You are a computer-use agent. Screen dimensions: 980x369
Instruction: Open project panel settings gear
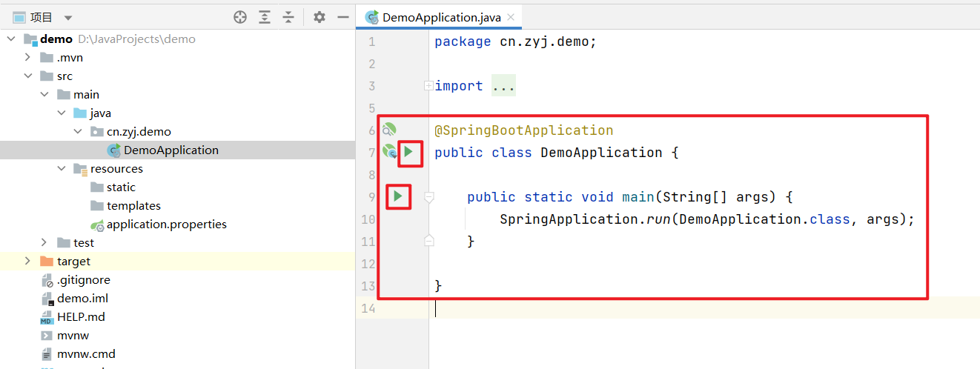(x=319, y=17)
